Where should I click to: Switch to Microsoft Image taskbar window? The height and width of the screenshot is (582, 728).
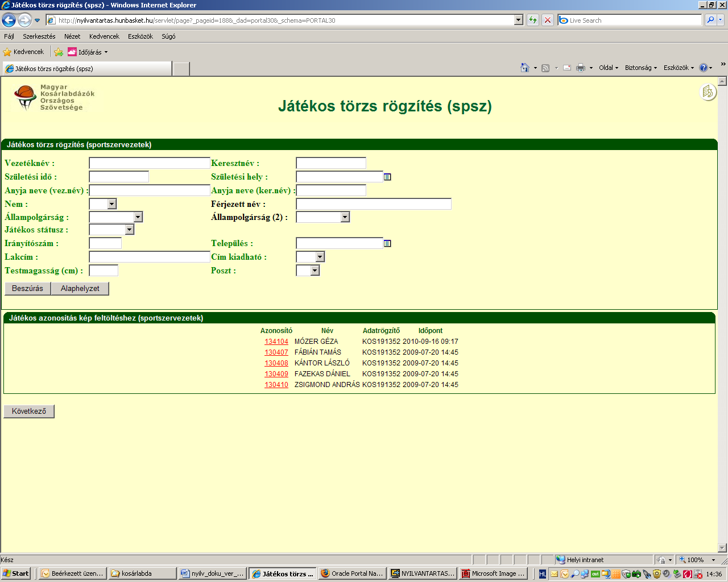[x=493, y=573]
